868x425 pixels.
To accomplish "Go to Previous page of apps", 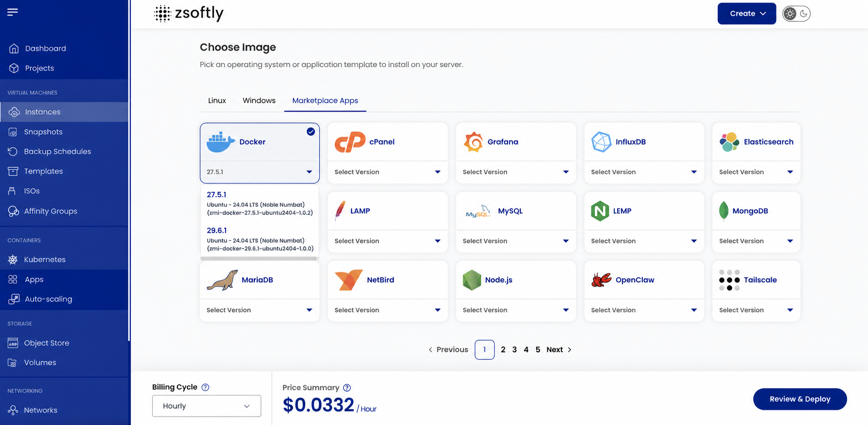I will (x=448, y=350).
